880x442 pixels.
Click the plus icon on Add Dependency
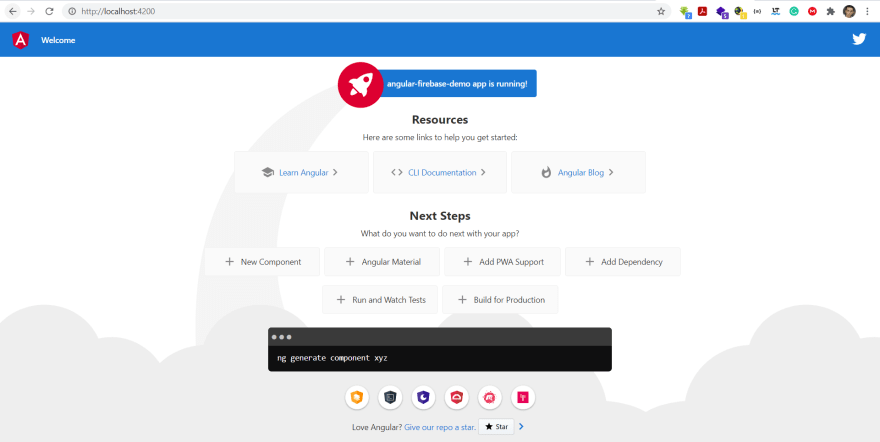589,261
